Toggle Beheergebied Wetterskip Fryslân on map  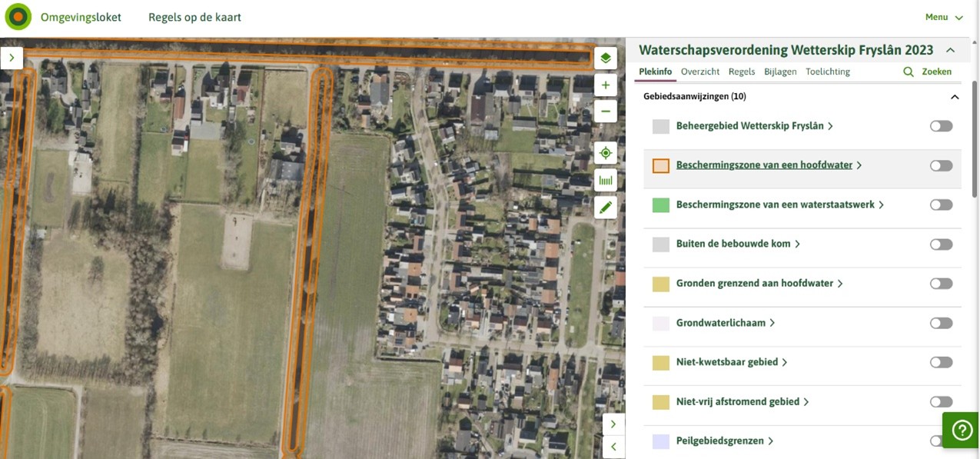click(x=941, y=126)
